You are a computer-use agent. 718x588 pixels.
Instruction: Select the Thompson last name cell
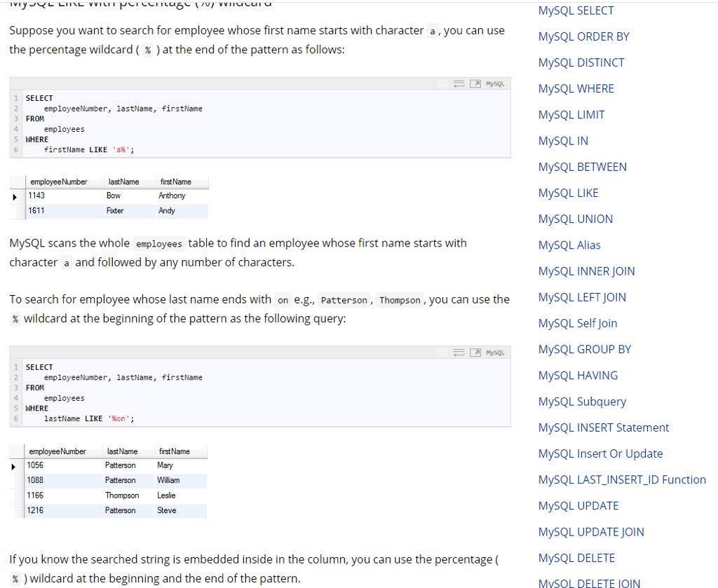[122, 495]
